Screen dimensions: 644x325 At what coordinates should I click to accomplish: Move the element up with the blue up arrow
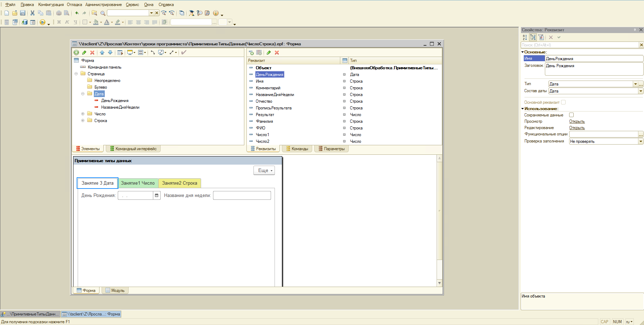(x=102, y=52)
